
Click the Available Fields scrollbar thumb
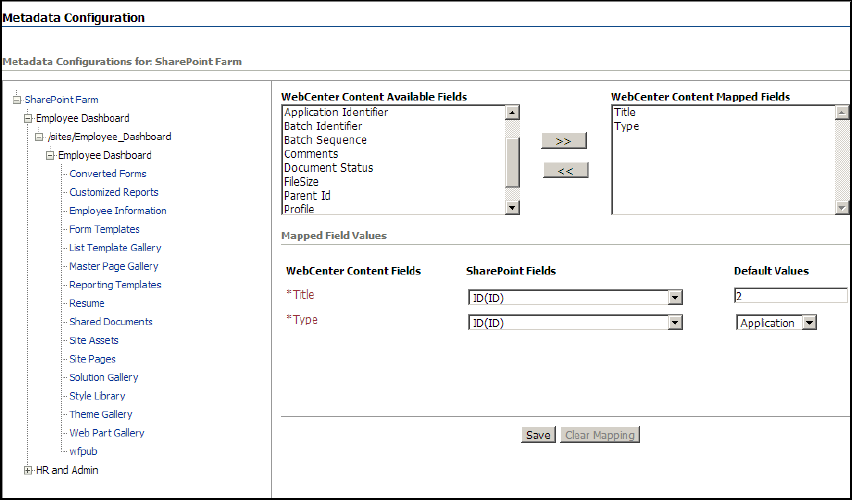[512, 162]
